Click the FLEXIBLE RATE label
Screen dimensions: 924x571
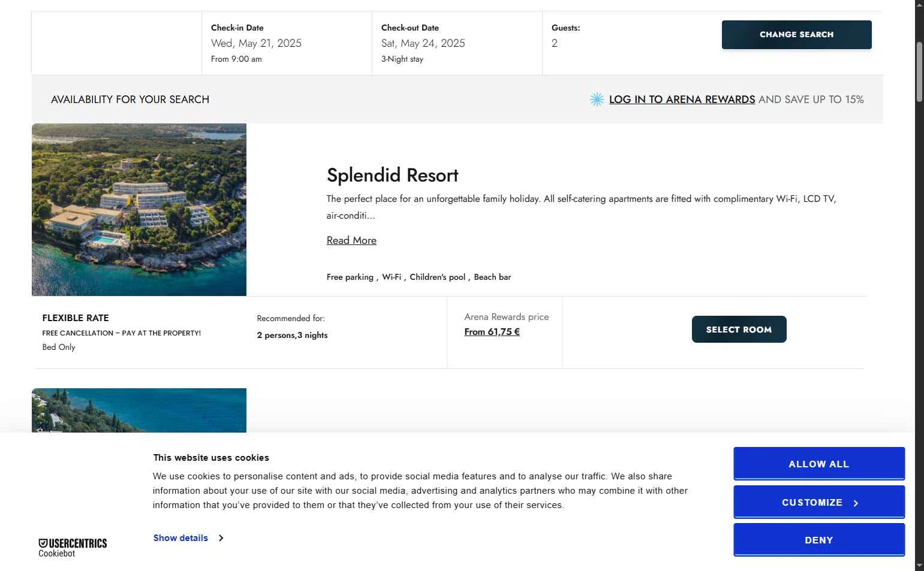76,318
